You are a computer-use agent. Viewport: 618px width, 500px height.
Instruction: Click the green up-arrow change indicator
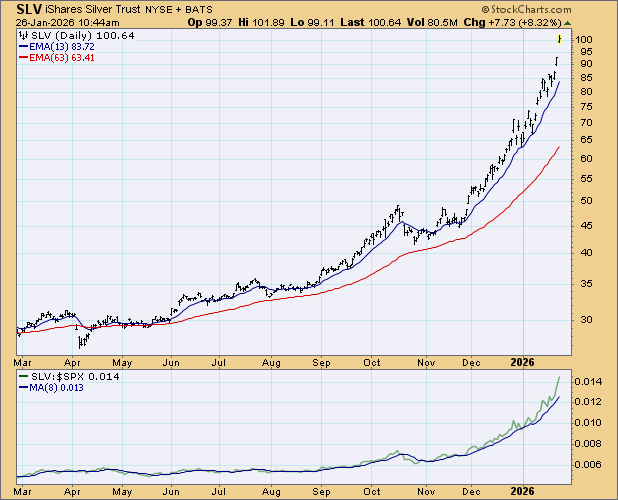[567, 23]
